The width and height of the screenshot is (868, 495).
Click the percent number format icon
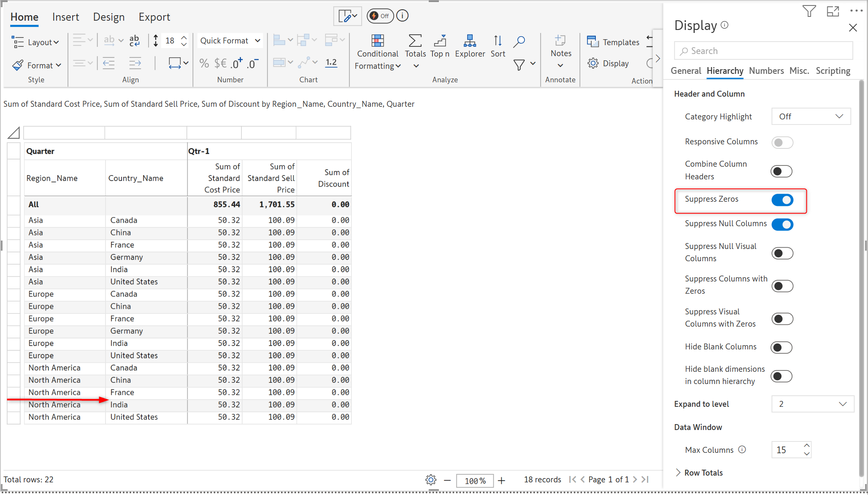point(204,63)
